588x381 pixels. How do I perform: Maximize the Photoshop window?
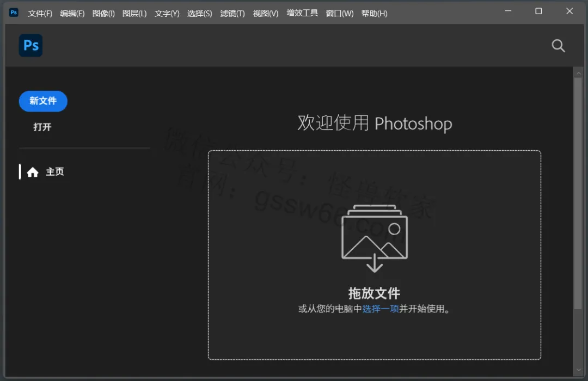pos(538,11)
